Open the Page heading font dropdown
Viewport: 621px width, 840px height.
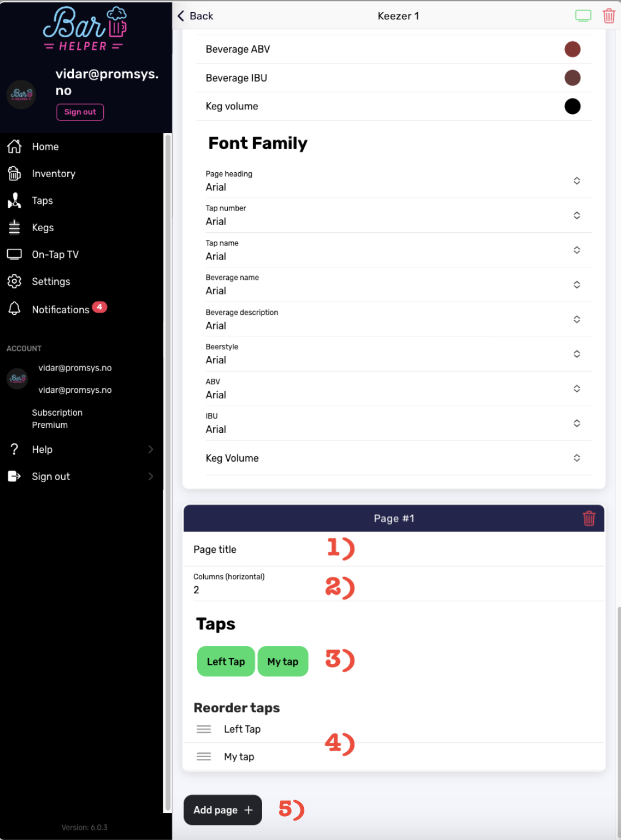[x=577, y=181]
